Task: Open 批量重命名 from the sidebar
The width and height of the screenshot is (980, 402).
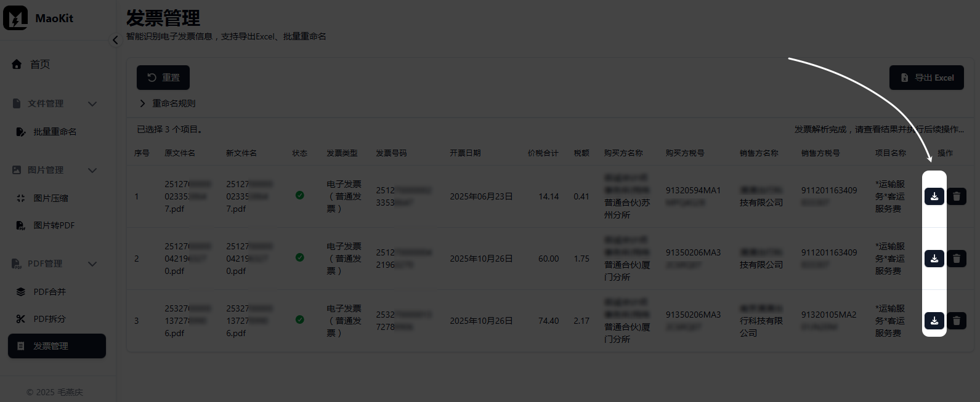Action: [54, 132]
